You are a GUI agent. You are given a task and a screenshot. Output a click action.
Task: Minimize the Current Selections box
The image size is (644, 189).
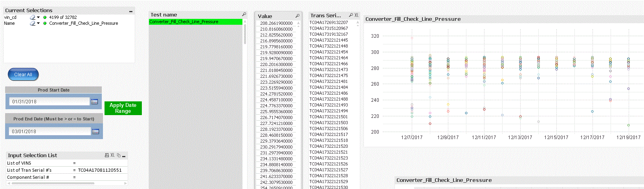[131, 11]
